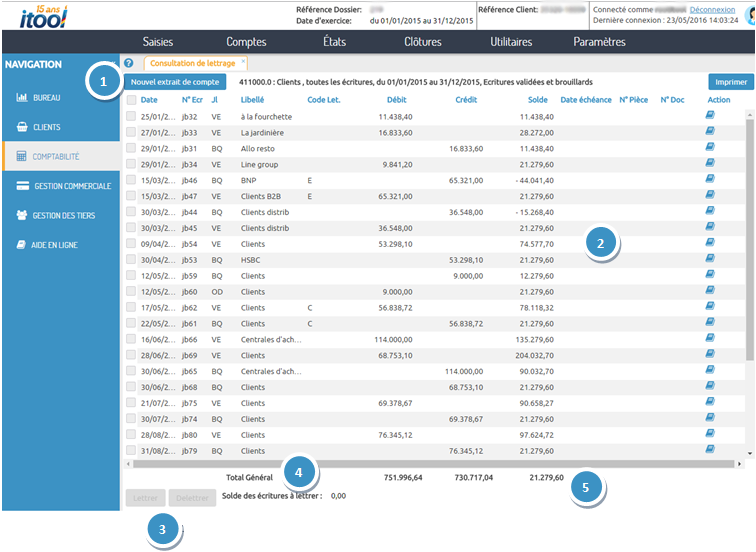Expand the Comptes menu
This screenshot has height=552, width=756.
coord(246,42)
